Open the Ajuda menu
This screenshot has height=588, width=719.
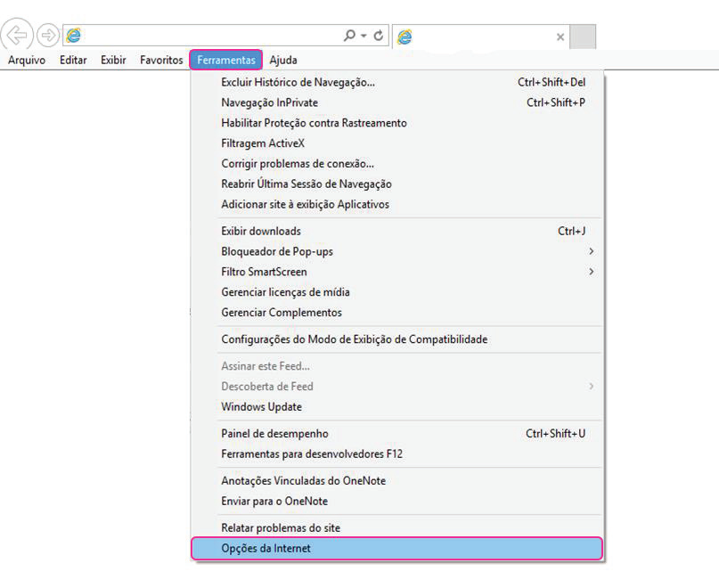283,61
